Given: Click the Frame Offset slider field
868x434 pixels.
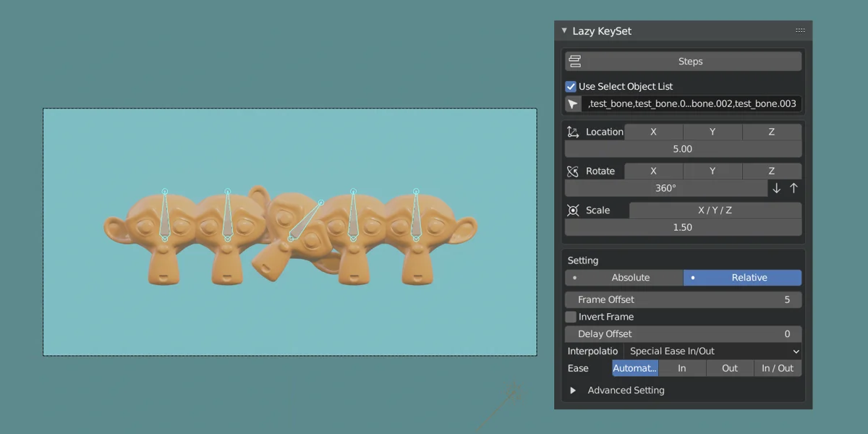Looking at the screenshot, I should 683,299.
